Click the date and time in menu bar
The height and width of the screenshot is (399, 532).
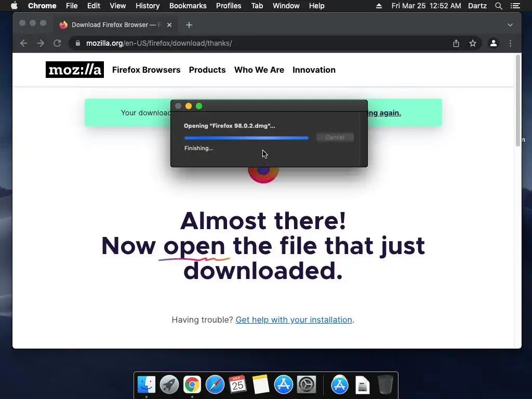pos(426,6)
